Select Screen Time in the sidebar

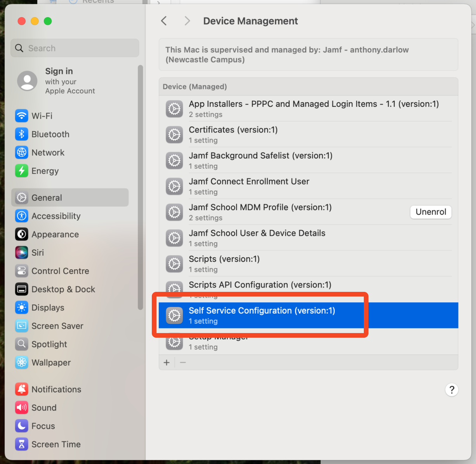(56, 444)
